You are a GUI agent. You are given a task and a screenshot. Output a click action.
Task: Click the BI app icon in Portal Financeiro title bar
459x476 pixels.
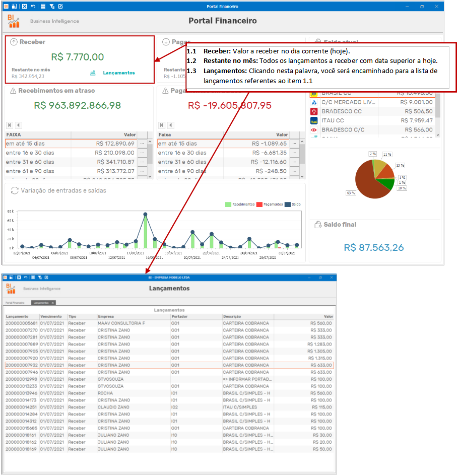pos(6,6)
